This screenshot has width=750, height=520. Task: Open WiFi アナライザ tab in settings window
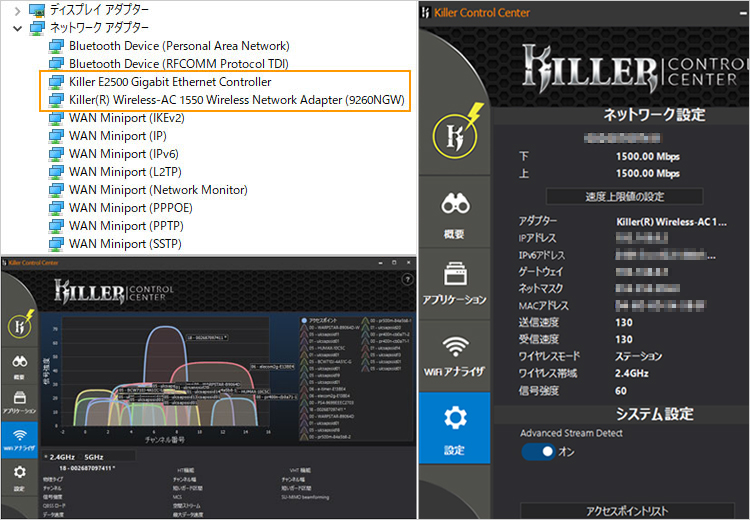(x=454, y=356)
